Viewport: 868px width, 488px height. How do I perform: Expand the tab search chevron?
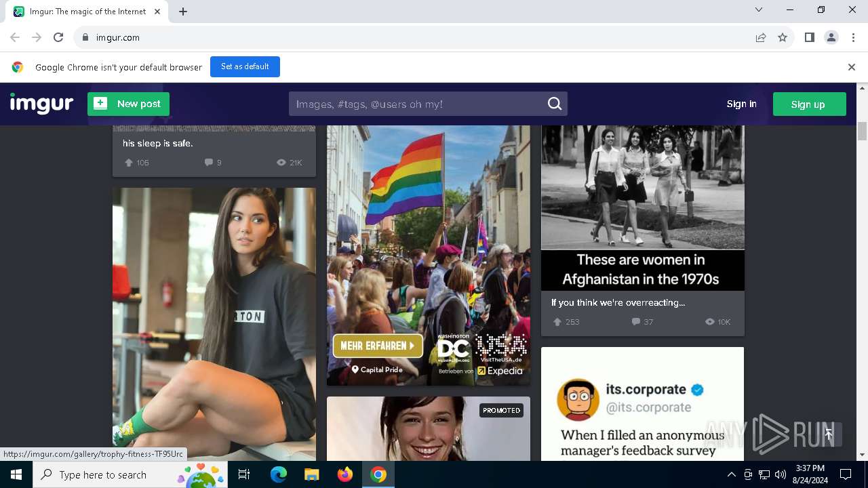pyautogui.click(x=759, y=9)
